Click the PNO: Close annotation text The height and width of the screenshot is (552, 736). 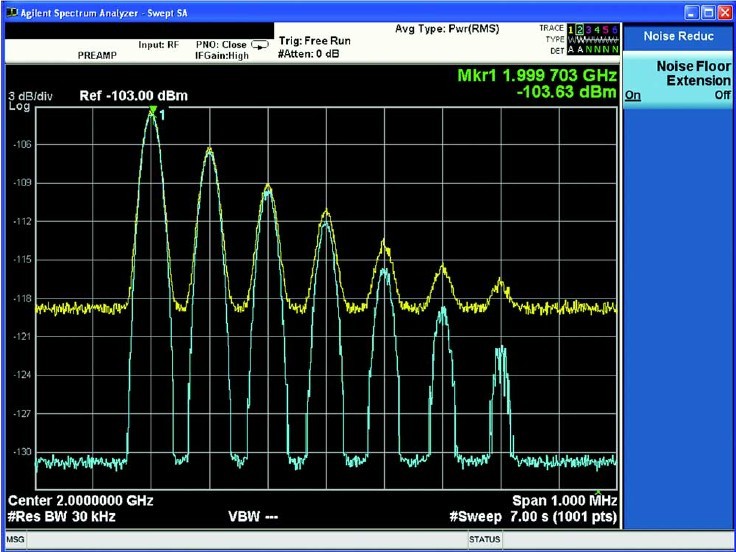point(221,45)
